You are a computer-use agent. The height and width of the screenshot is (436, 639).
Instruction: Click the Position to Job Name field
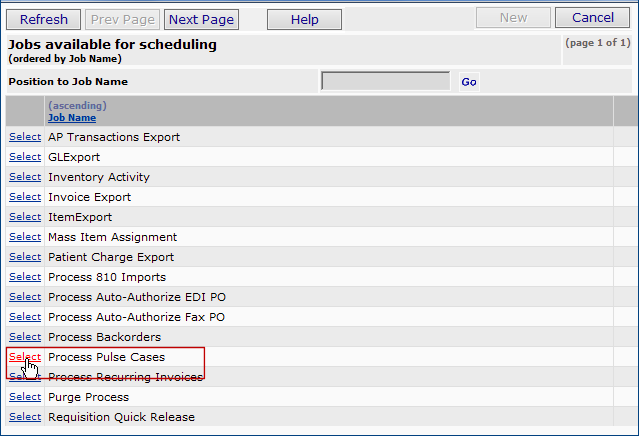pos(385,82)
